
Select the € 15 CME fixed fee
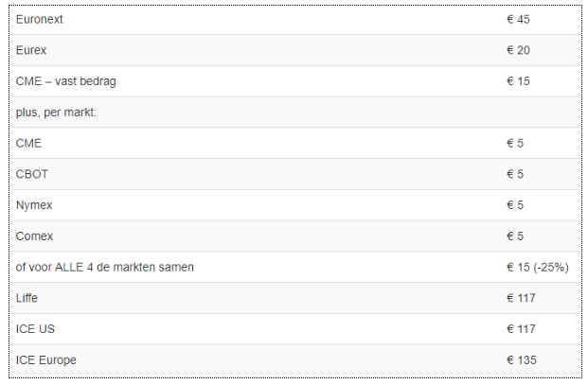(x=518, y=81)
